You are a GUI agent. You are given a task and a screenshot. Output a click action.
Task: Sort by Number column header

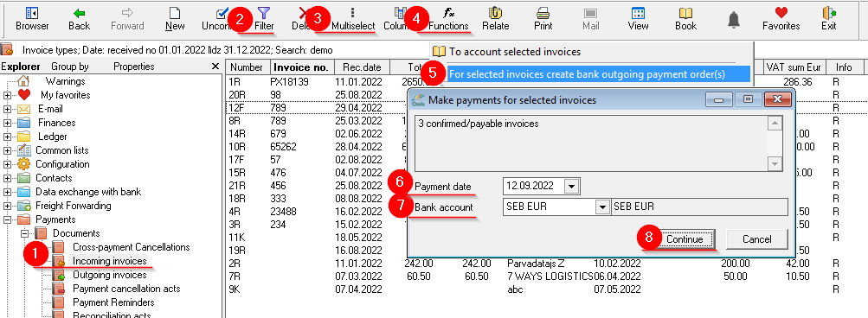coord(247,67)
